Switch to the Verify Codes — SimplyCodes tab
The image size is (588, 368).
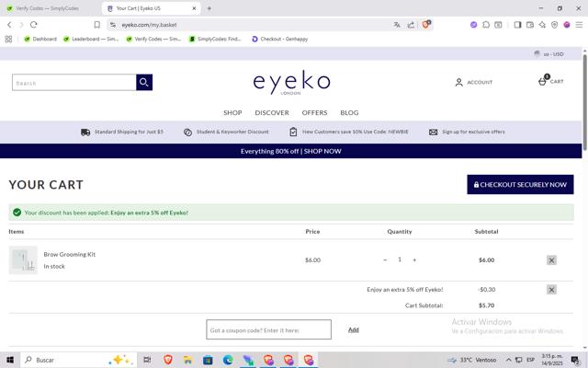click(x=47, y=8)
